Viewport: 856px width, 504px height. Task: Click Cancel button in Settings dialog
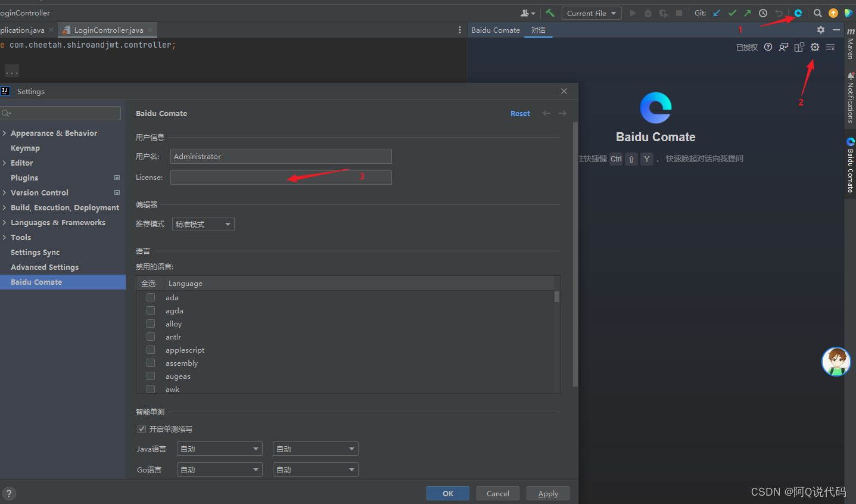pyautogui.click(x=498, y=493)
